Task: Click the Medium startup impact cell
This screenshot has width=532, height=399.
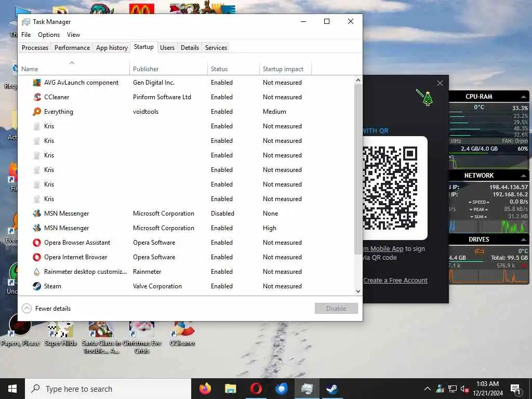Action: click(x=274, y=112)
